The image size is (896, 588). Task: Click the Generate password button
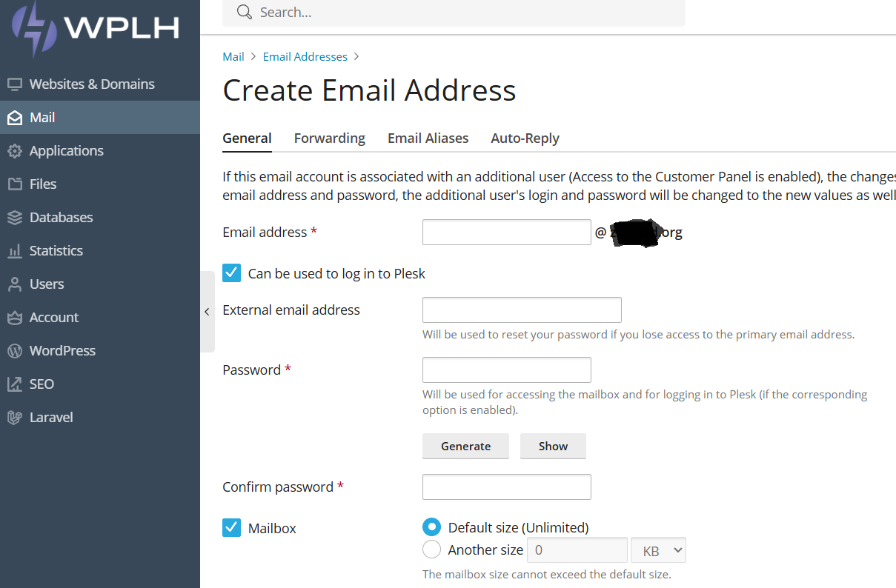tap(465, 446)
